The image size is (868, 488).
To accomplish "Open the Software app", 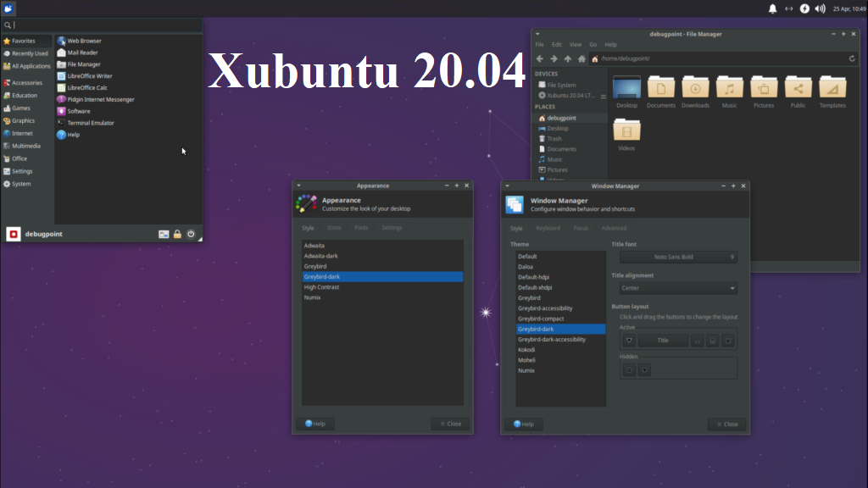I will (x=74, y=111).
